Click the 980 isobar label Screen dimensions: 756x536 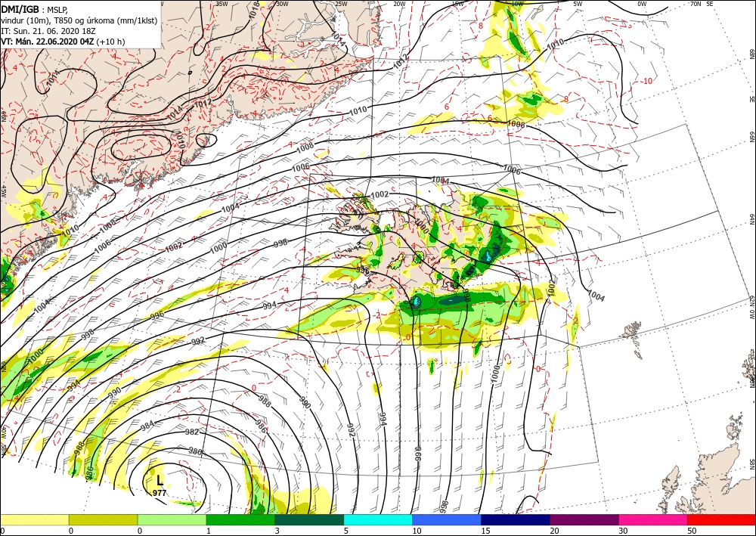tap(195, 451)
